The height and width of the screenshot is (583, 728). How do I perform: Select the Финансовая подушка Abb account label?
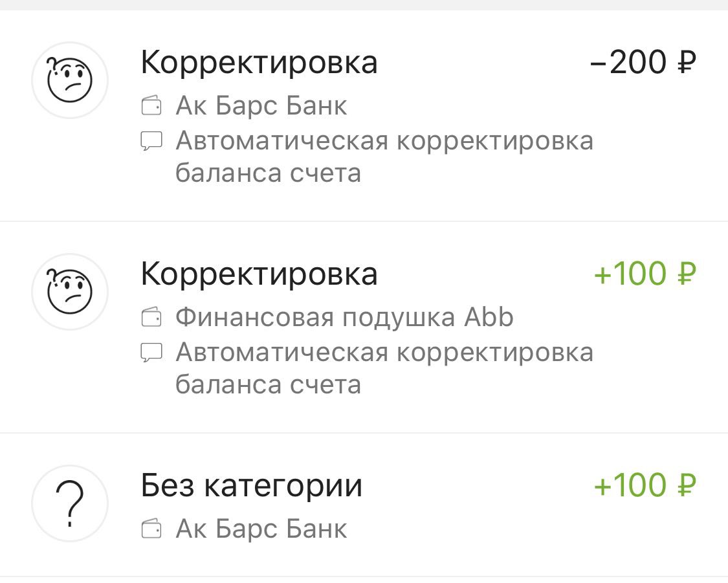[344, 318]
